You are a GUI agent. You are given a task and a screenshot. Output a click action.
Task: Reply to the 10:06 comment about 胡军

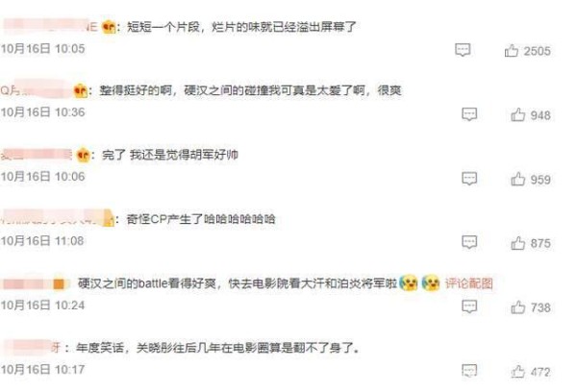469,179
